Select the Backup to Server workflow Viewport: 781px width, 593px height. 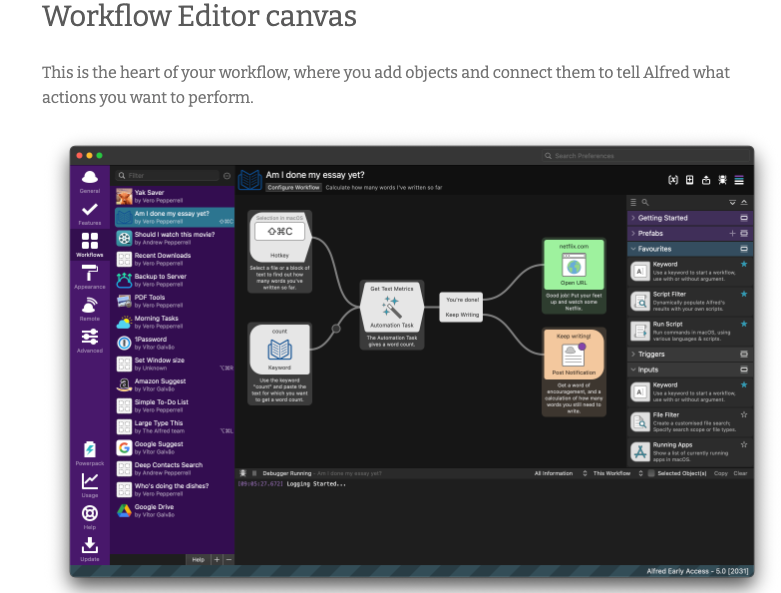pyautogui.click(x=174, y=280)
